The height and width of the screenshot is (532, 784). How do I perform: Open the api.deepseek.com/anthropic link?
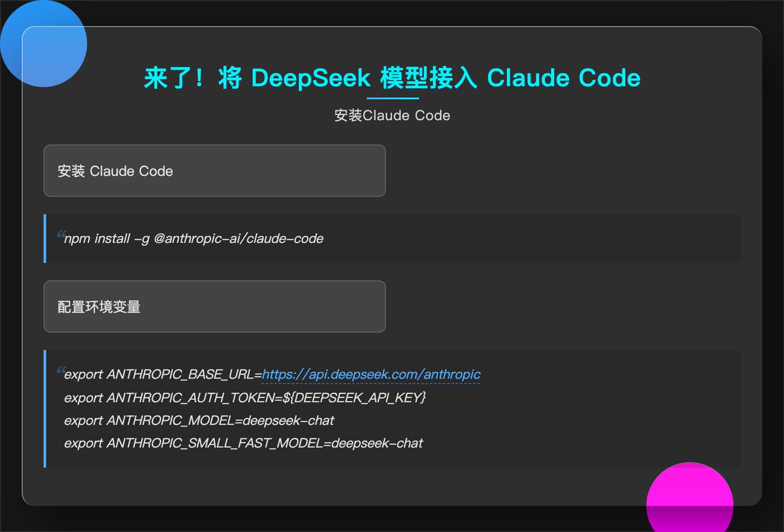tap(371, 375)
